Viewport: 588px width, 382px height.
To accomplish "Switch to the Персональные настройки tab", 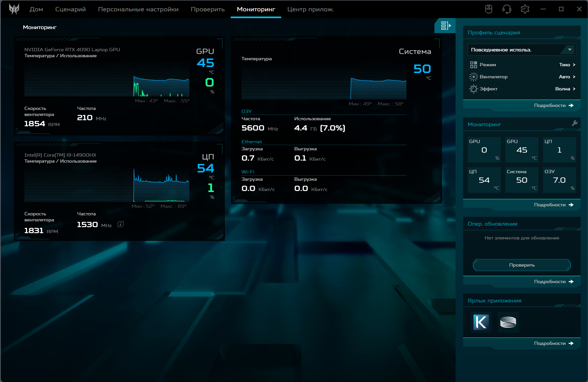I will (138, 9).
